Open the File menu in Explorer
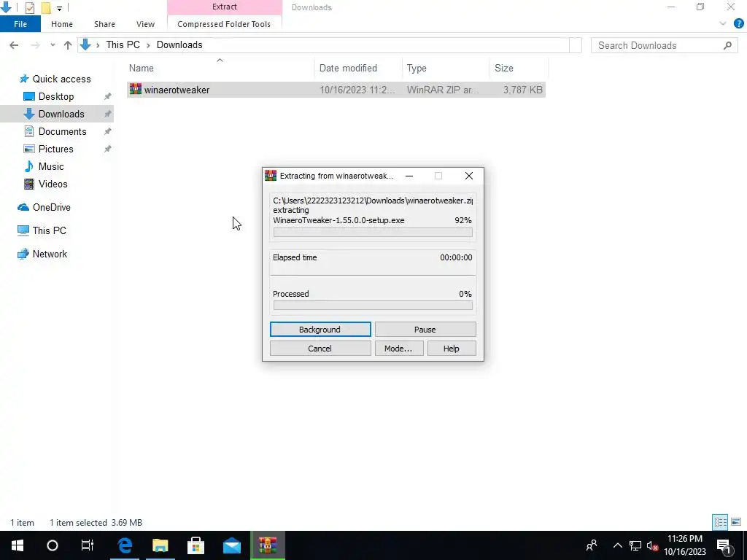Screen dimensions: 747x560 pos(20,24)
